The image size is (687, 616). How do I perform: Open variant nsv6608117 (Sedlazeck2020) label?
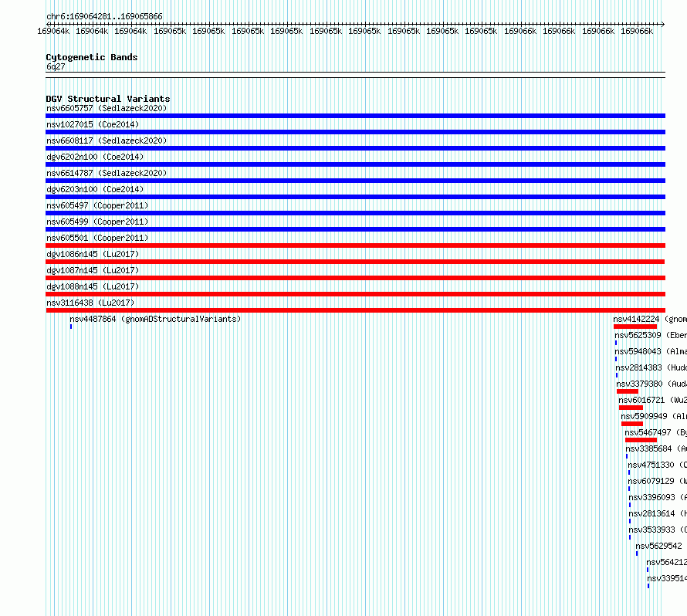(107, 140)
